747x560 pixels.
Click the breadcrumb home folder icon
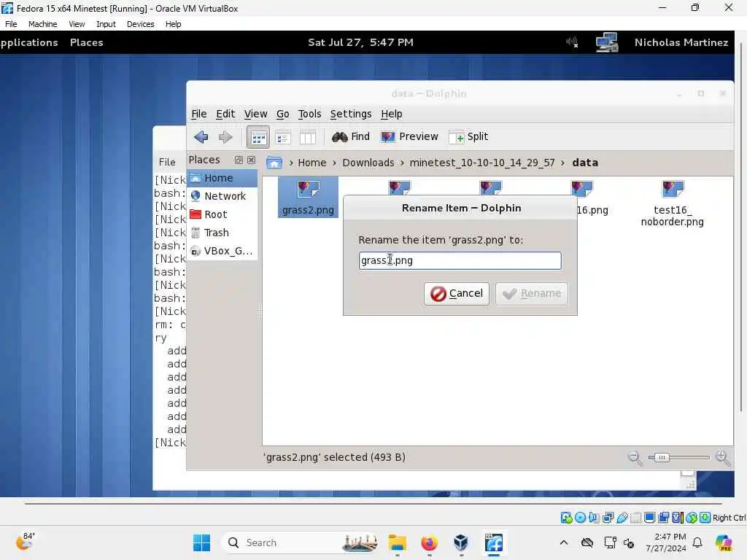pyautogui.click(x=274, y=163)
